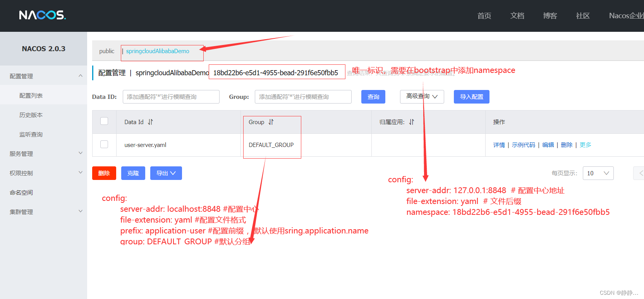Sort by Group column
644x299 pixels.
point(271,122)
